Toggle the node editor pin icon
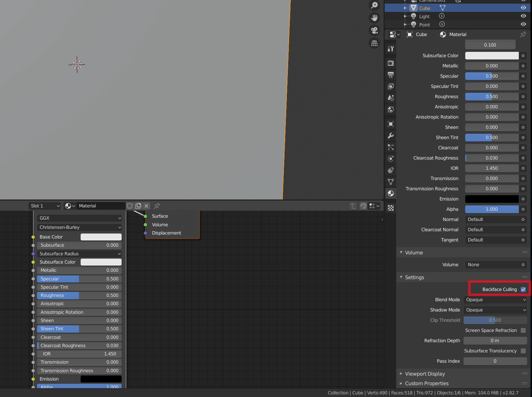532x397 pixels. [x=157, y=206]
